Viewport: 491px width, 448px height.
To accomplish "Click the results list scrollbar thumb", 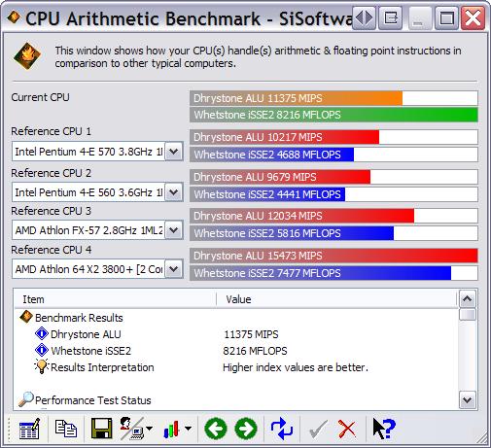I will pyautogui.click(x=467, y=314).
